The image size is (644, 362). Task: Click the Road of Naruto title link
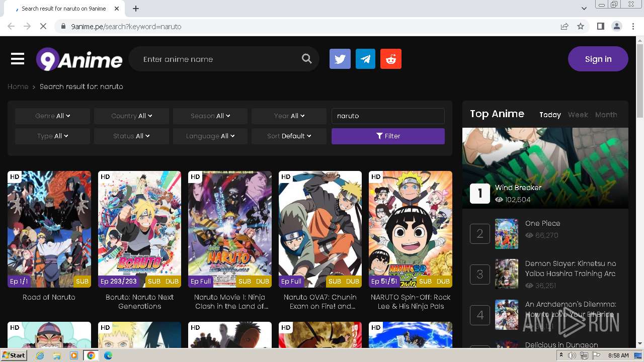pos(49,297)
